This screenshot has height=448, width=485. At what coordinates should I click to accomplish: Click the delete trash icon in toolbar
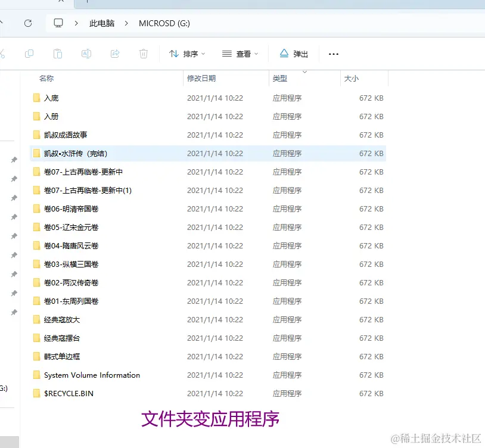(144, 54)
